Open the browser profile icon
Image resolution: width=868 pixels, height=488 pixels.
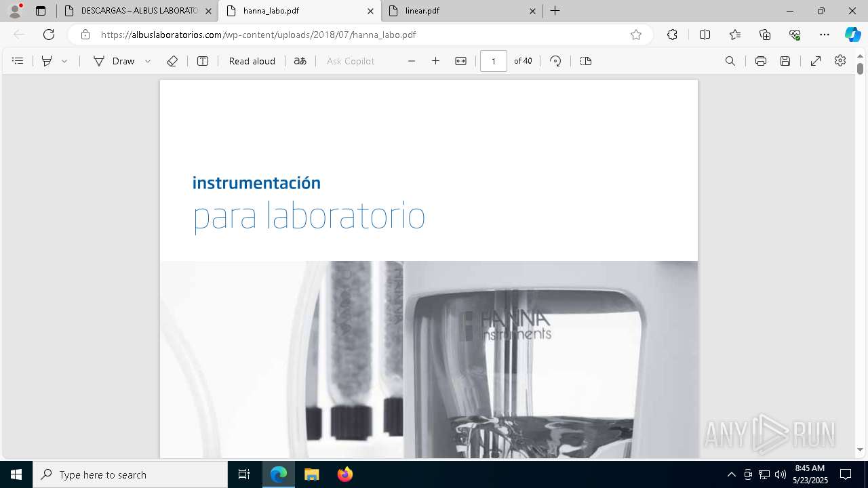point(15,11)
